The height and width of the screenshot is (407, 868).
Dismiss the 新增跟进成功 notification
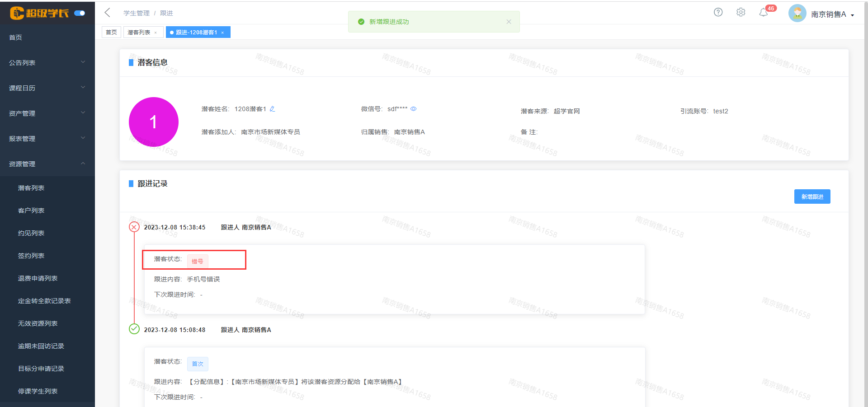point(509,22)
